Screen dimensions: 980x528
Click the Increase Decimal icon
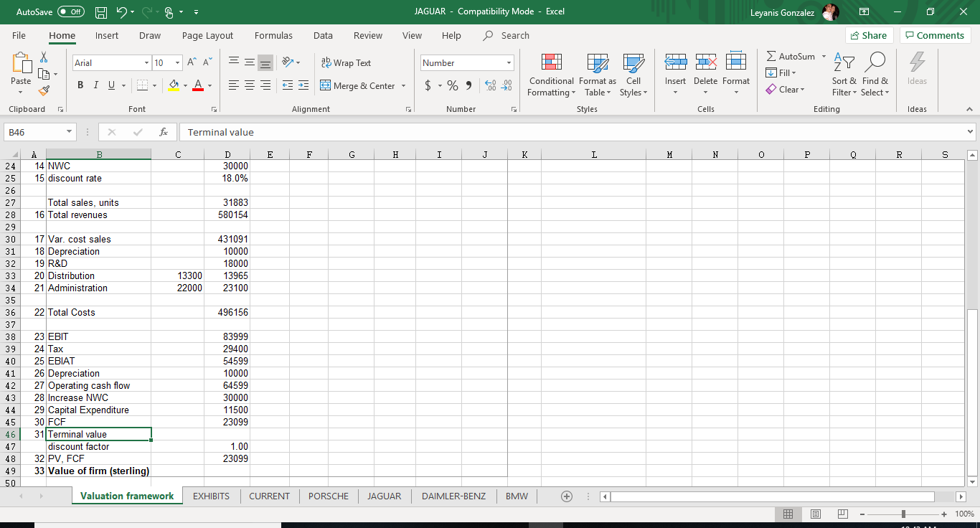(491, 85)
